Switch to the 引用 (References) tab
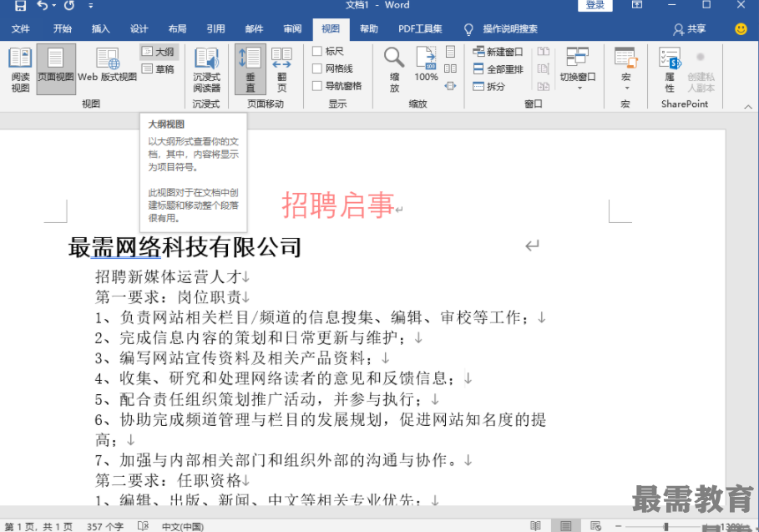759x532 pixels. point(216,29)
